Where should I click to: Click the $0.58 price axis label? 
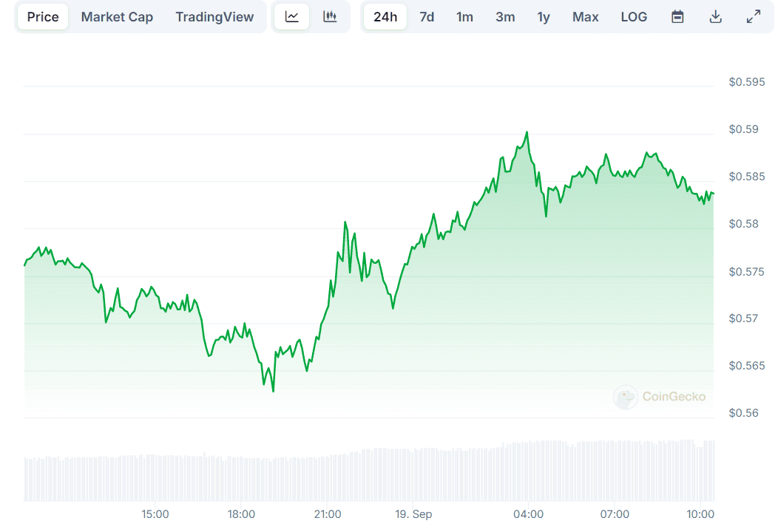[743, 224]
